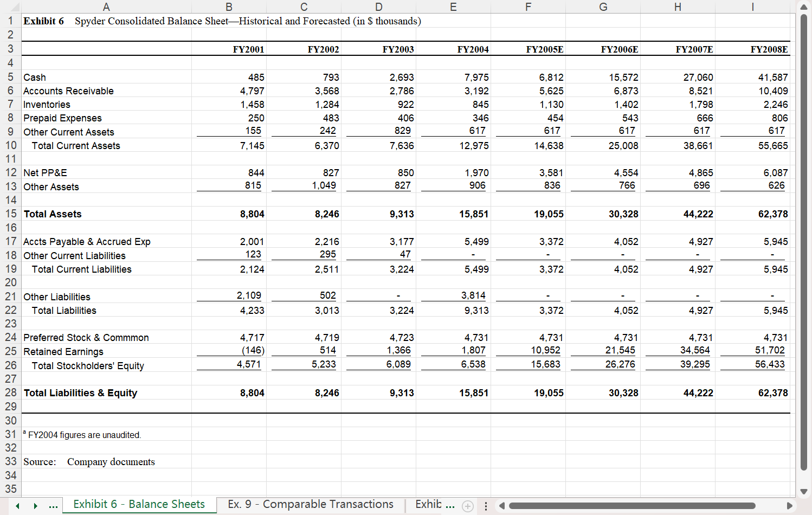Click Total Liabilities & Equity label
The width and height of the screenshot is (812, 515).
(x=106, y=392)
